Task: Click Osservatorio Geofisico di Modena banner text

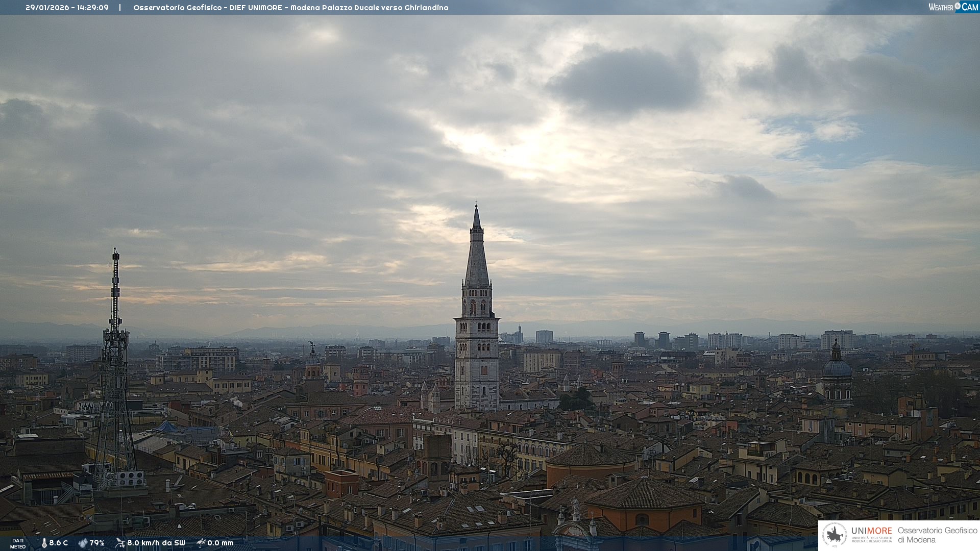Action: click(937, 535)
